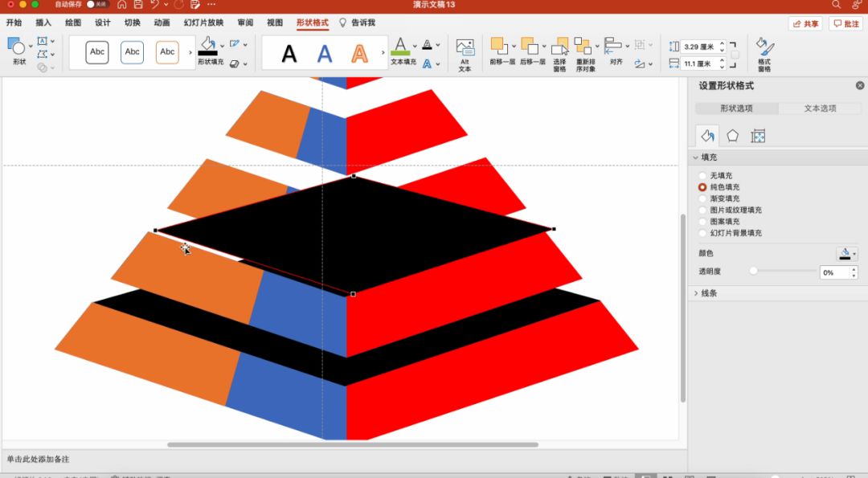Image resolution: width=868 pixels, height=478 pixels.
Task: Open the fill Color (颜色) picker dropdown
Action: (x=847, y=253)
